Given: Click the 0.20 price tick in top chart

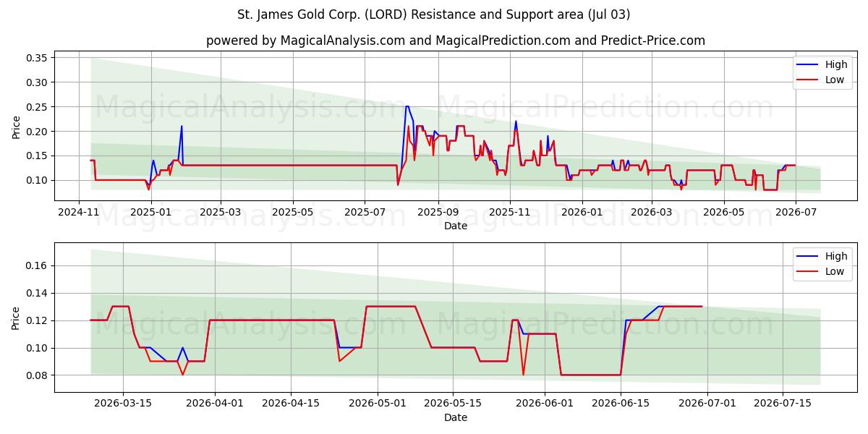Looking at the screenshot, I should click(x=37, y=132).
